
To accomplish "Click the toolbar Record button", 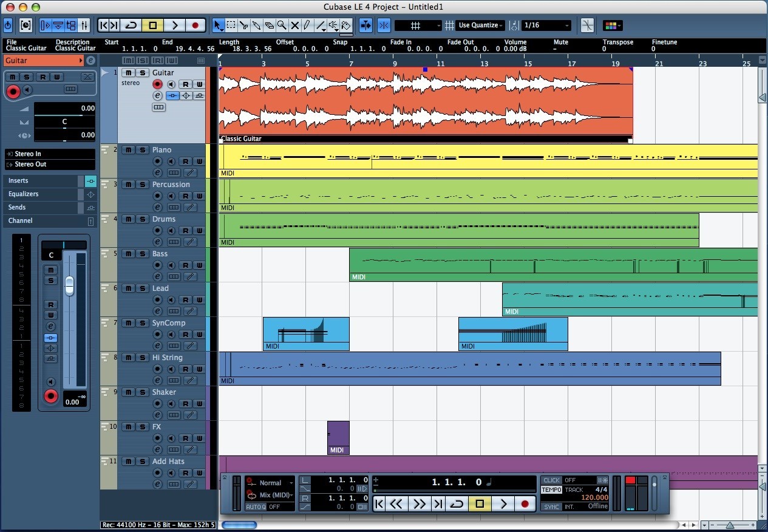I will pos(195,26).
